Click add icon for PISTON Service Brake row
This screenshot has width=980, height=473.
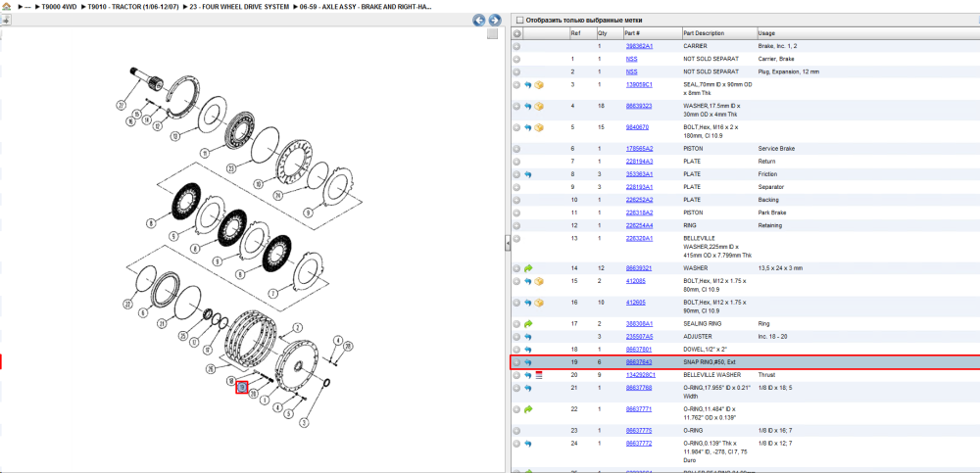(516, 149)
